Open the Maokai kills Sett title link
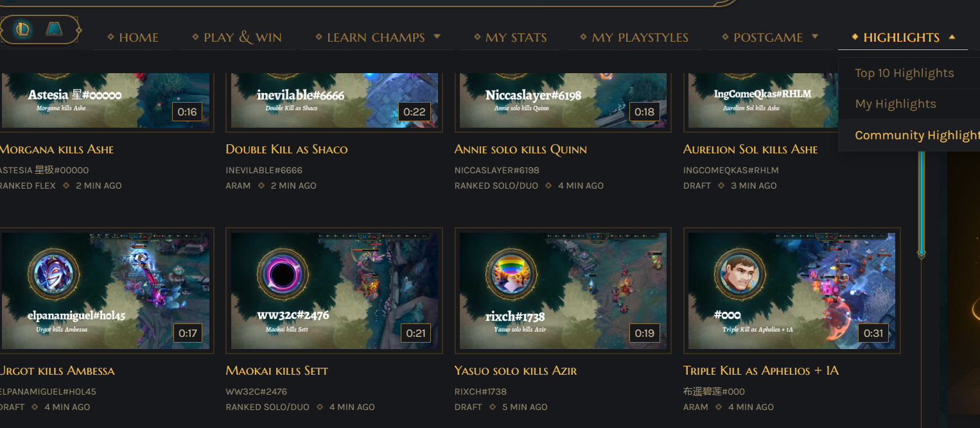The width and height of the screenshot is (980, 428). click(x=277, y=370)
